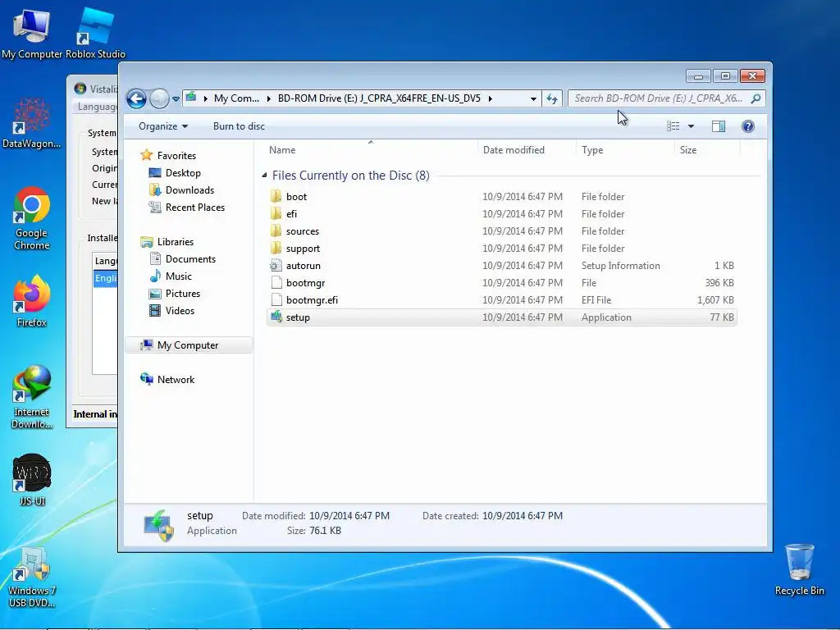Screen dimensions: 840x630
Task: Click Libraries in navigation pane
Action: pyautogui.click(x=176, y=242)
